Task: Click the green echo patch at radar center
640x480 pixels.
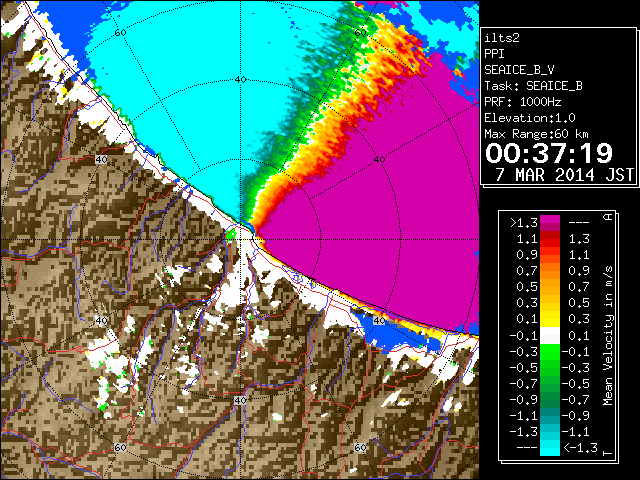Action: [231, 235]
